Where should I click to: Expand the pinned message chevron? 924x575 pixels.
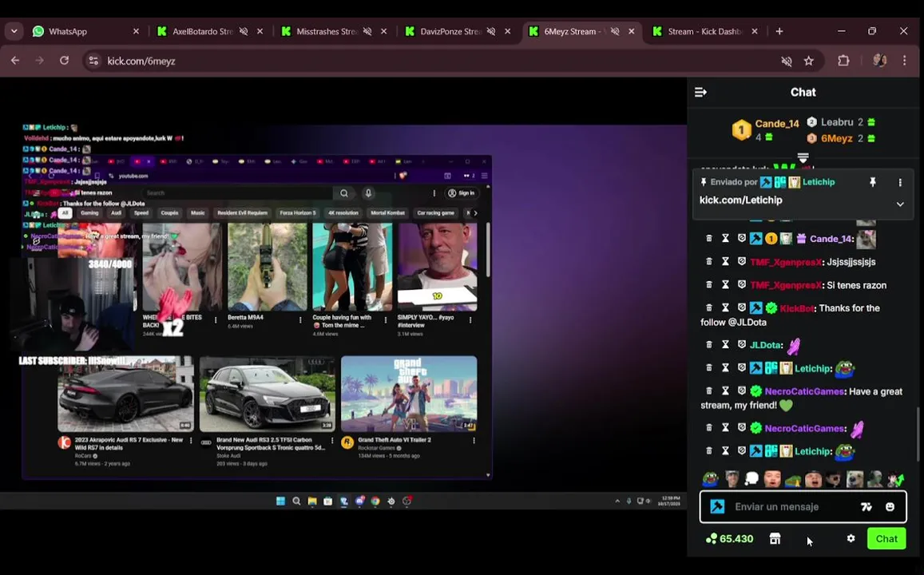click(x=900, y=204)
